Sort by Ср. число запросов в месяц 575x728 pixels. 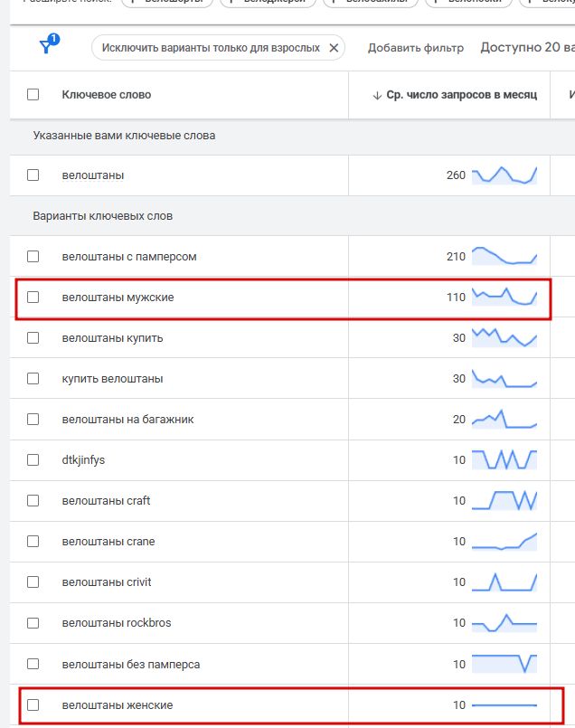tap(461, 94)
